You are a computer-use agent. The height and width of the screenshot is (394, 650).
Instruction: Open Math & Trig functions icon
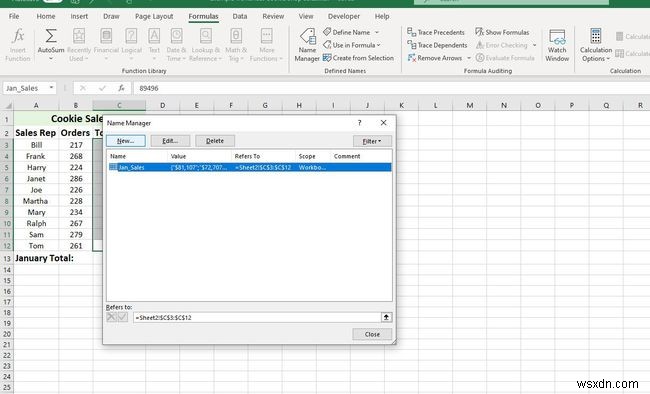click(236, 36)
